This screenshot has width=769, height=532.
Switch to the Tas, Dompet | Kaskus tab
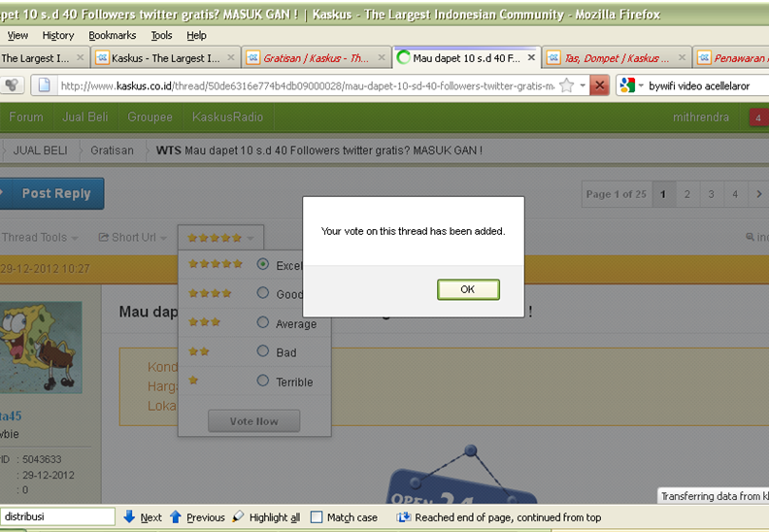pos(616,58)
